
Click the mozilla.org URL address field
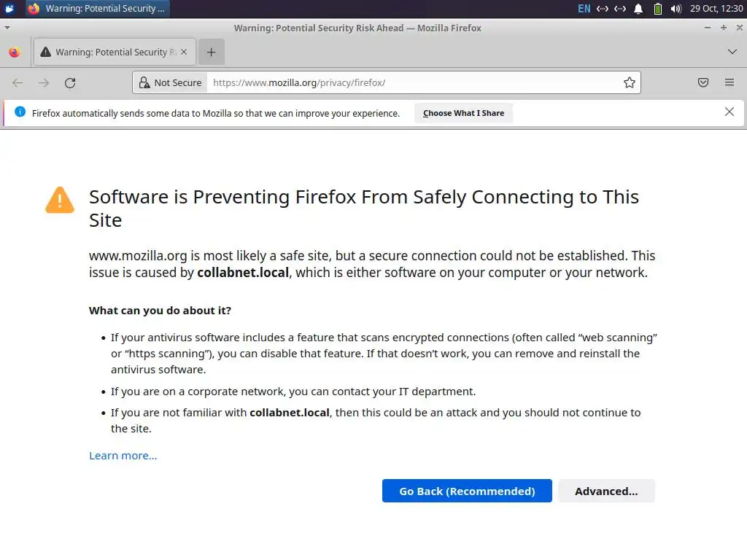click(409, 82)
